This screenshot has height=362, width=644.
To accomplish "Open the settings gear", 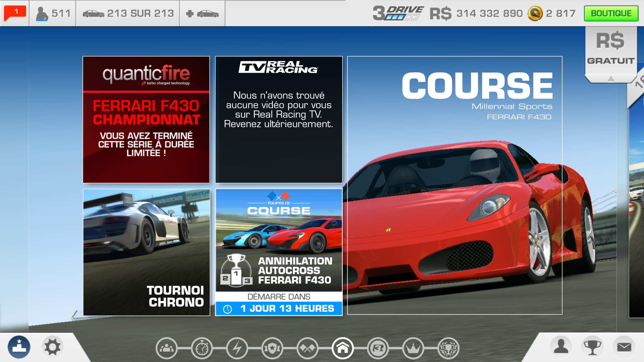I will point(53,347).
